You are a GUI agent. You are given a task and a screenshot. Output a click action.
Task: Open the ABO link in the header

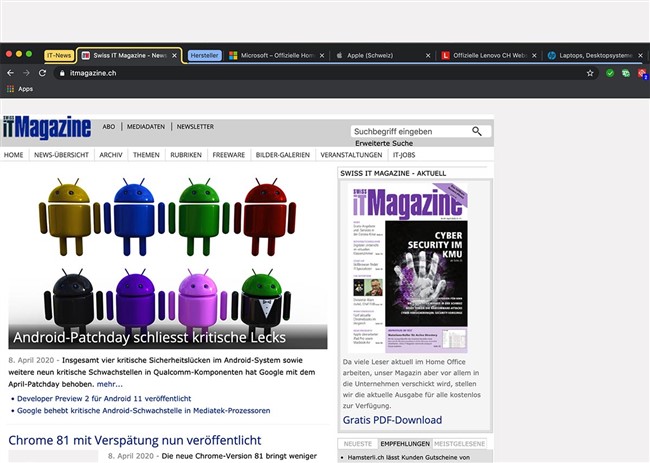pos(109,126)
